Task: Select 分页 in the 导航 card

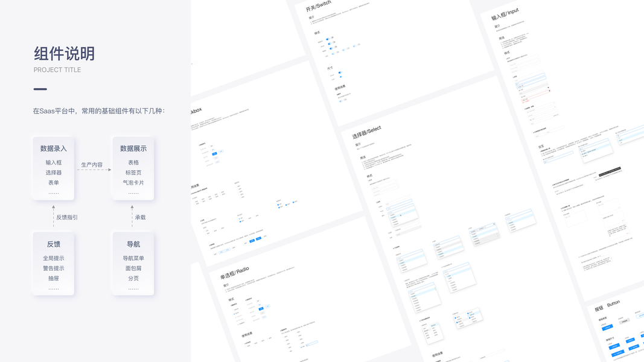Action: click(133, 278)
